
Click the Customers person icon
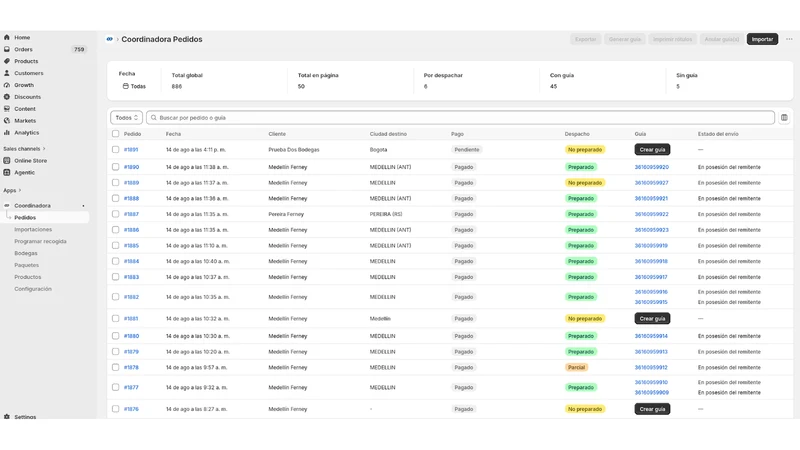(7, 73)
